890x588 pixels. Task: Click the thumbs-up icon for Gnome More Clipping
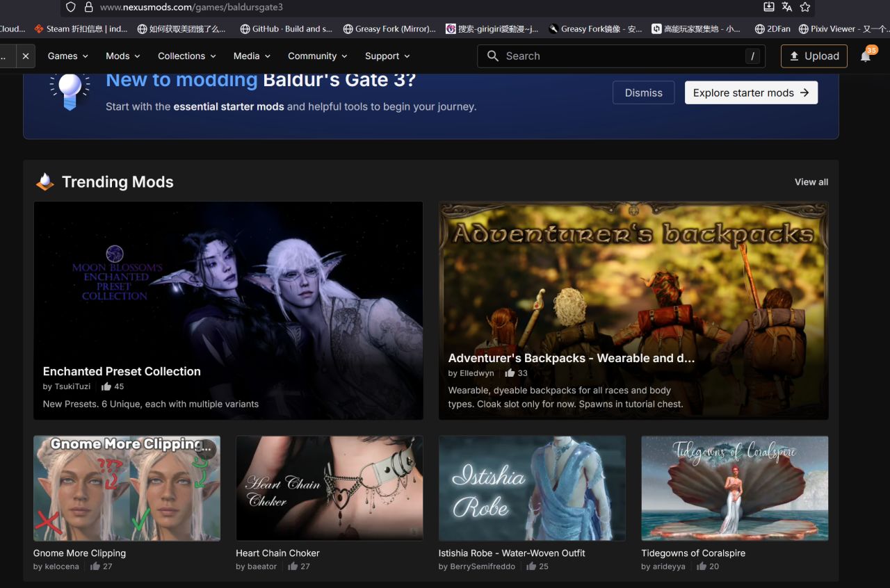point(95,566)
